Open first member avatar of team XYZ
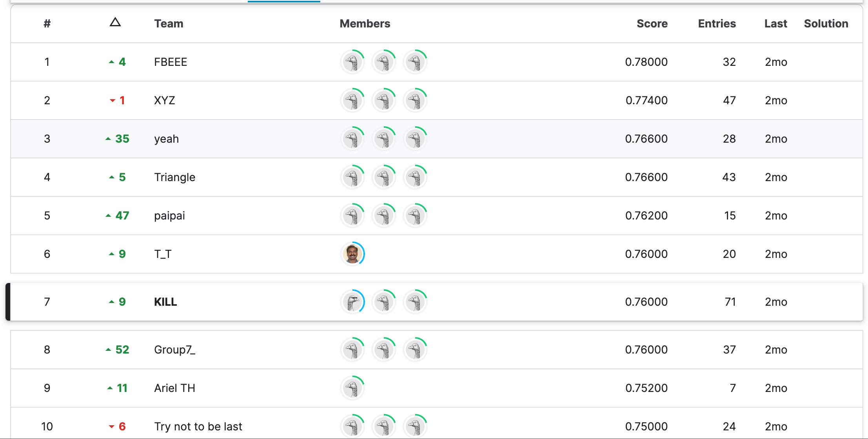This screenshot has width=868, height=439. tap(352, 100)
